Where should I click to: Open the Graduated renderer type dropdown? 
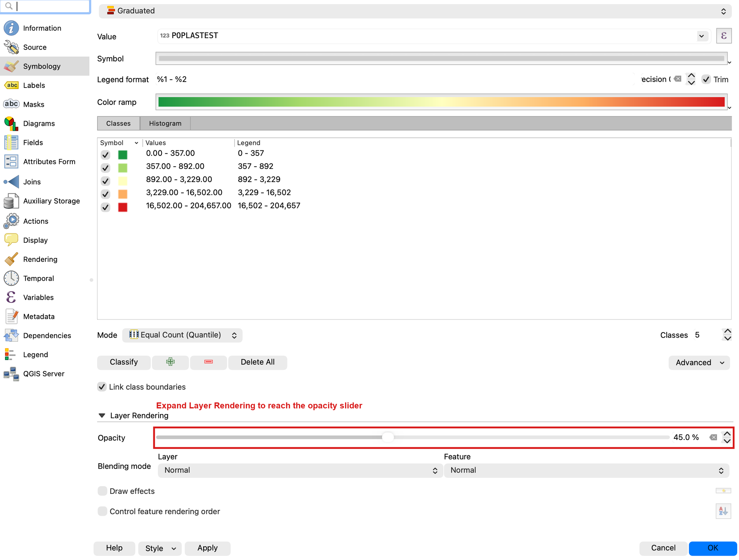(x=415, y=11)
